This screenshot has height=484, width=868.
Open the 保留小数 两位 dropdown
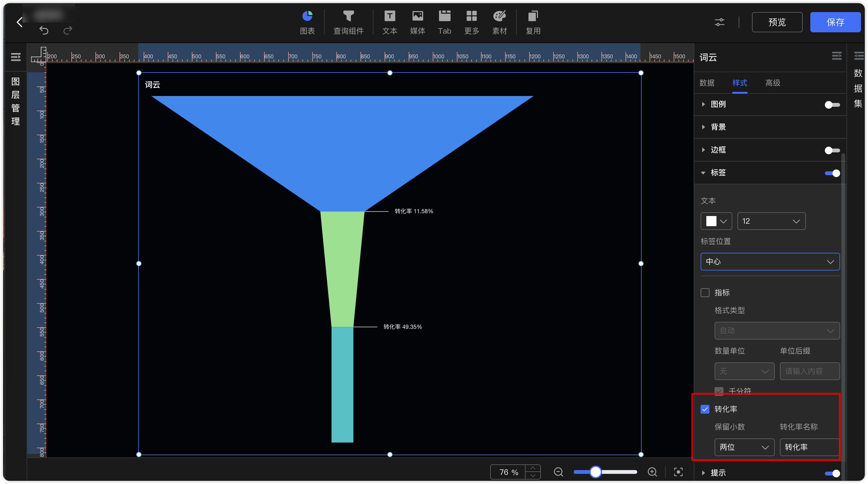point(744,447)
